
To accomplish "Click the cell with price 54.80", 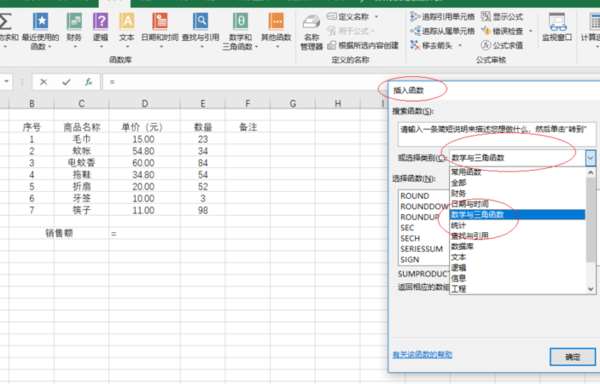I will [144, 151].
